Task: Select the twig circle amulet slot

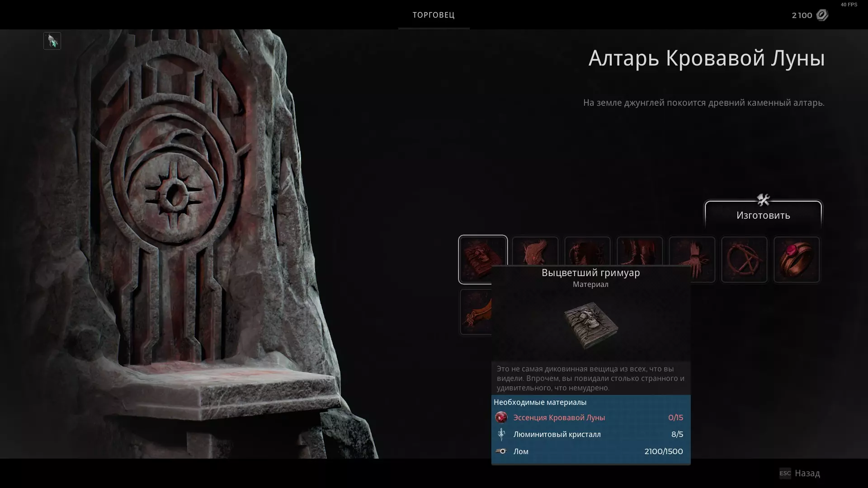Action: (744, 260)
